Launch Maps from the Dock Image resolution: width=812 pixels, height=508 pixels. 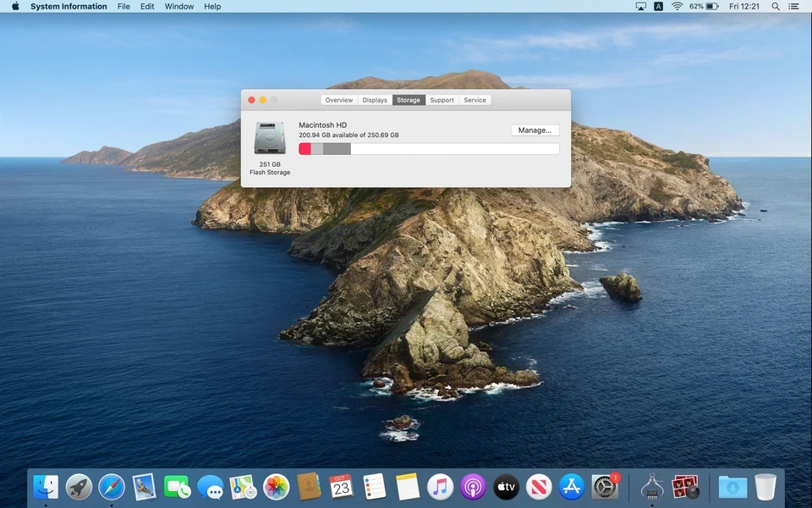pyautogui.click(x=243, y=488)
